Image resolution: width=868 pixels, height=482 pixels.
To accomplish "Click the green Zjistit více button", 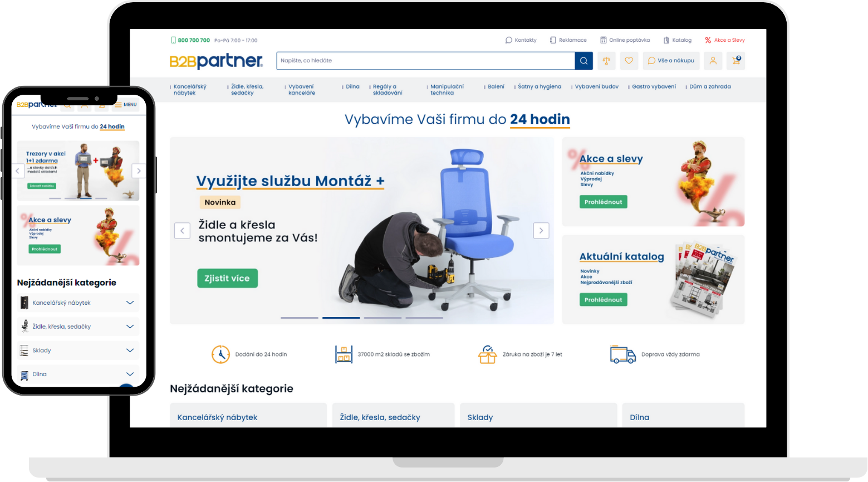I will [x=227, y=278].
